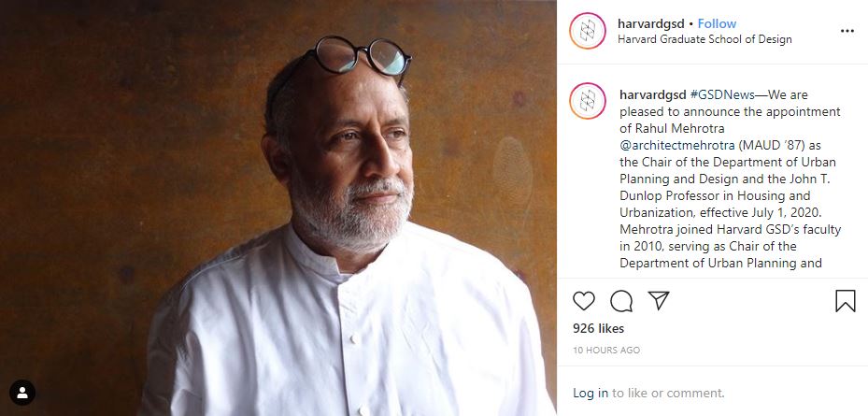View the 926 likes list

click(598, 329)
